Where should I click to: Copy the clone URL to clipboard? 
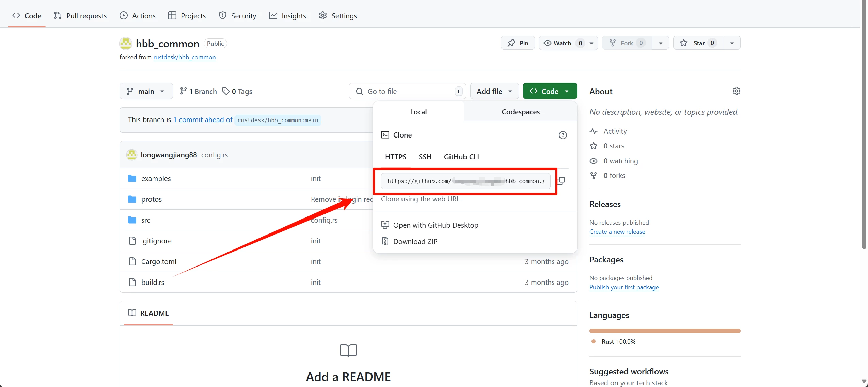pyautogui.click(x=561, y=181)
